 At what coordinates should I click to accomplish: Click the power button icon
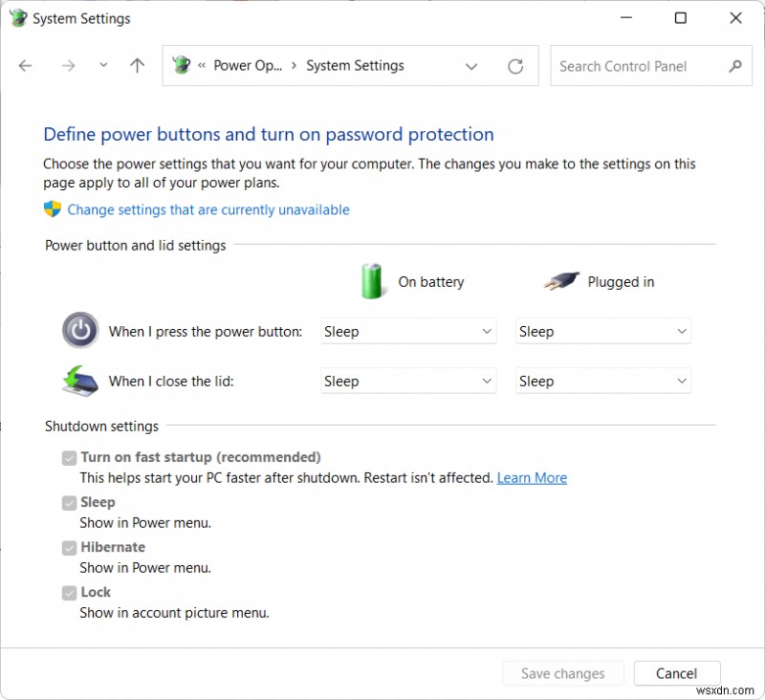[x=80, y=330]
